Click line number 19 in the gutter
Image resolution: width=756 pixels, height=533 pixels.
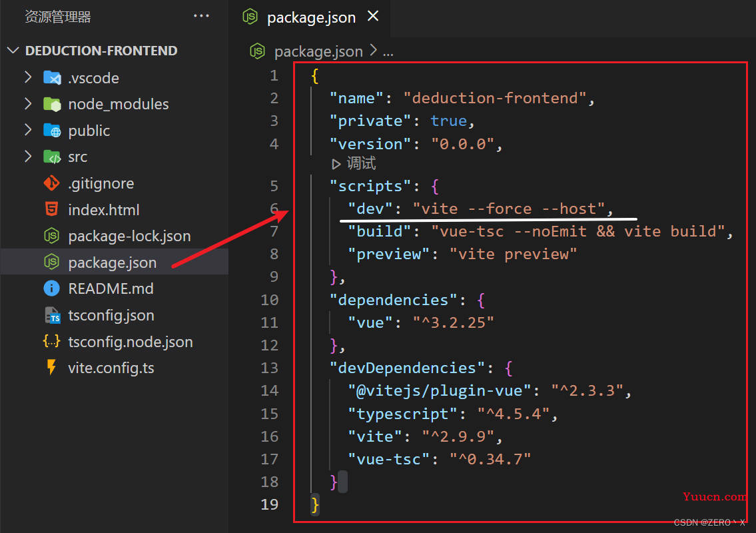[270, 504]
